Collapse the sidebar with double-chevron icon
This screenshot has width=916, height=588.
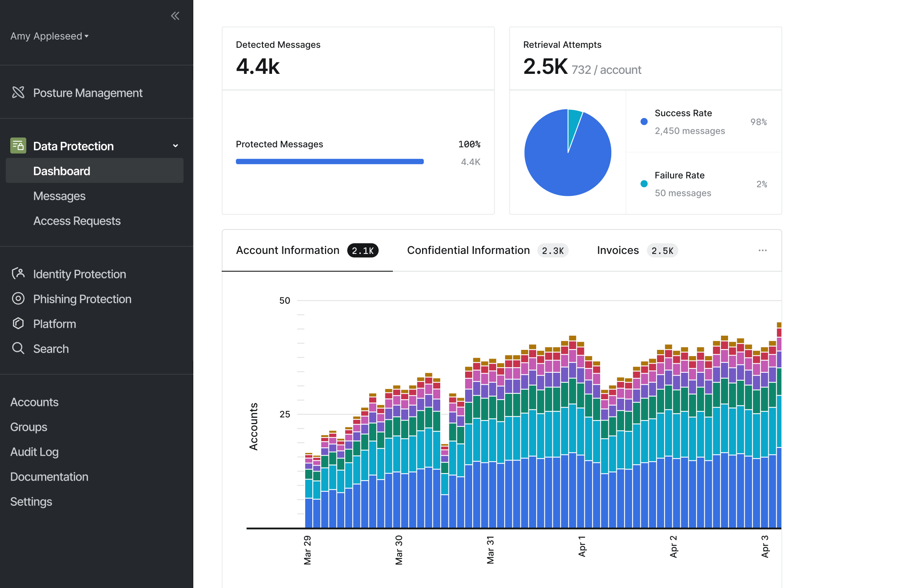[175, 16]
